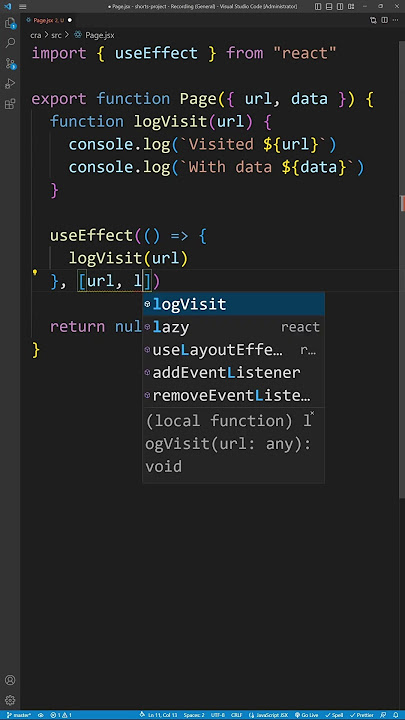
Task: Open the Explorer view in activity bar
Action: 10,23
